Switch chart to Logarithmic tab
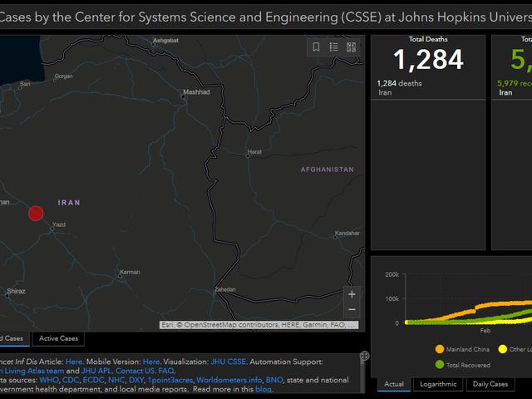The width and height of the screenshot is (532, 399). tap(438, 384)
